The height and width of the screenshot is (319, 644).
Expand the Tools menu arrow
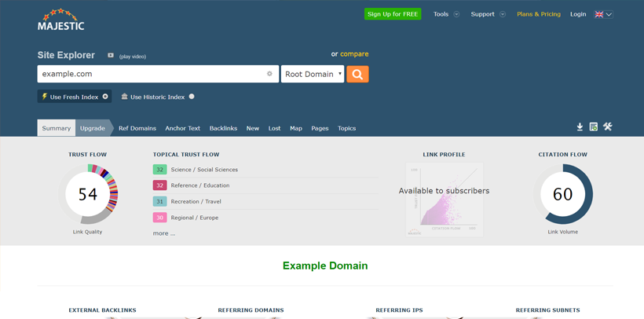click(x=456, y=14)
